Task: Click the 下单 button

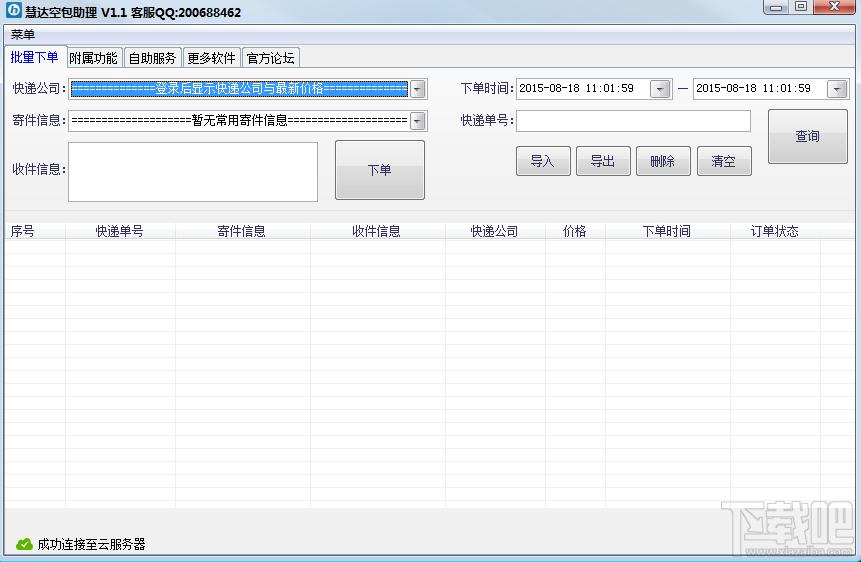Action: [380, 170]
